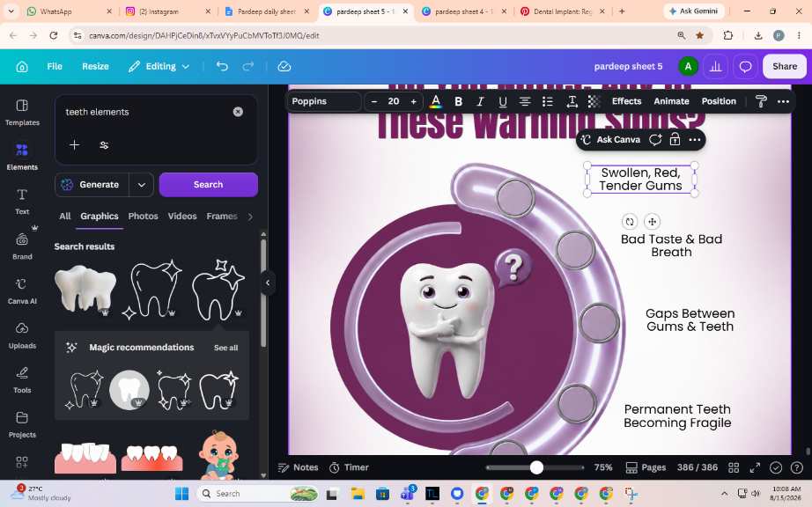Select the Canva AI sidebar icon
Image resolution: width=812 pixels, height=507 pixels.
(22, 290)
